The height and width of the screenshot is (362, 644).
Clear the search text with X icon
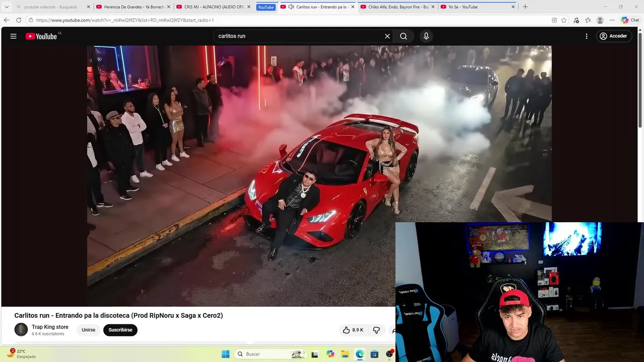(x=387, y=36)
